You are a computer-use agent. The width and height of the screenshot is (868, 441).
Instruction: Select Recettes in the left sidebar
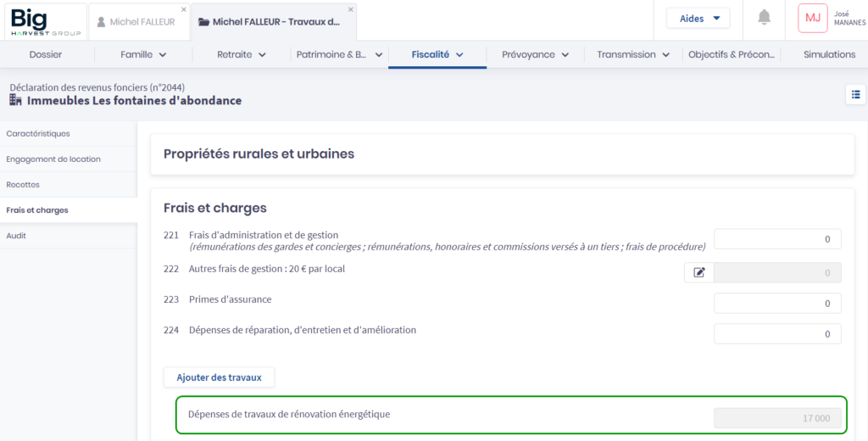(x=23, y=184)
